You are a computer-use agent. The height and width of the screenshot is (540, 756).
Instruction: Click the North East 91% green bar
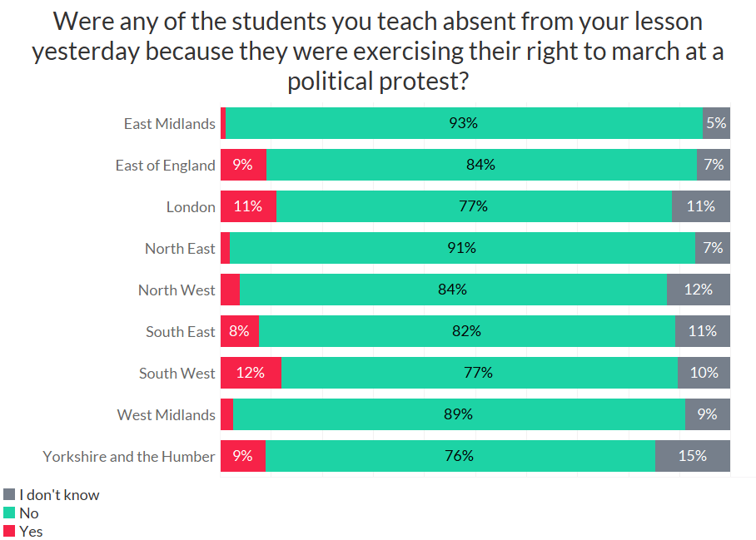coord(462,248)
